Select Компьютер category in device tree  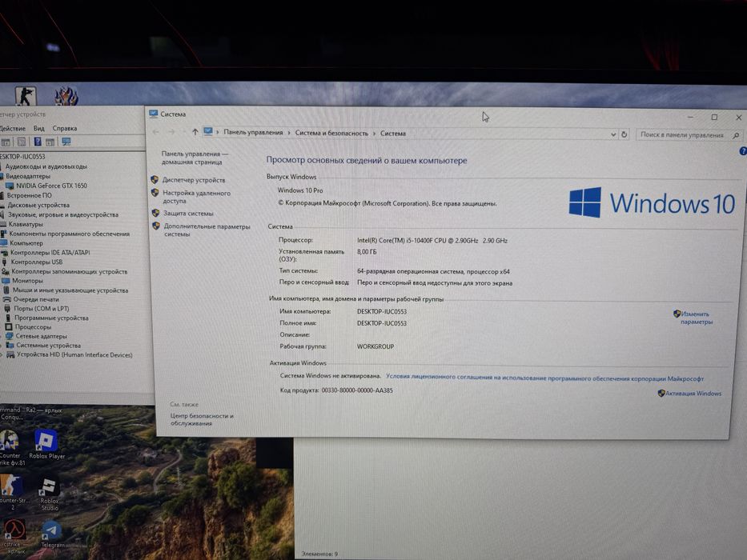[x=26, y=243]
